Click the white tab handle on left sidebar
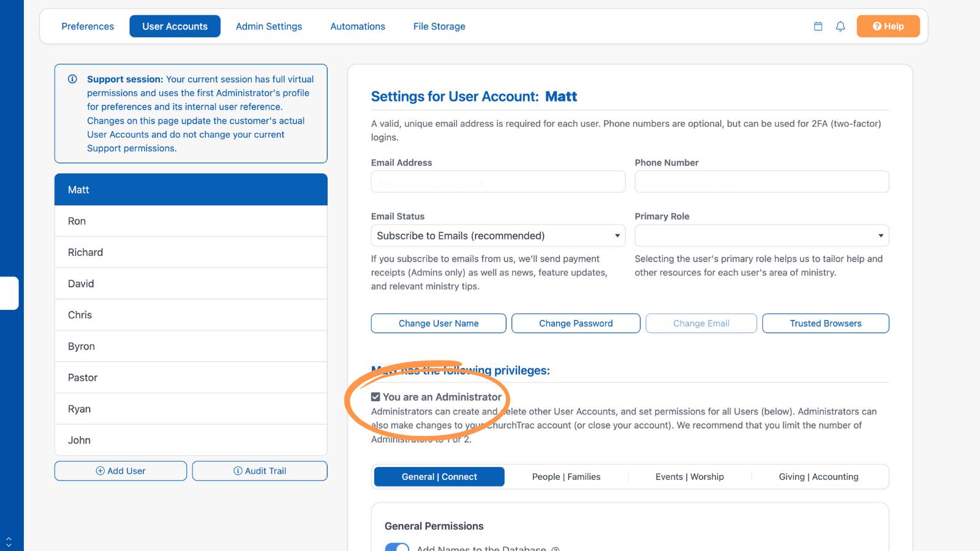This screenshot has height=551, width=980. tap(9, 293)
